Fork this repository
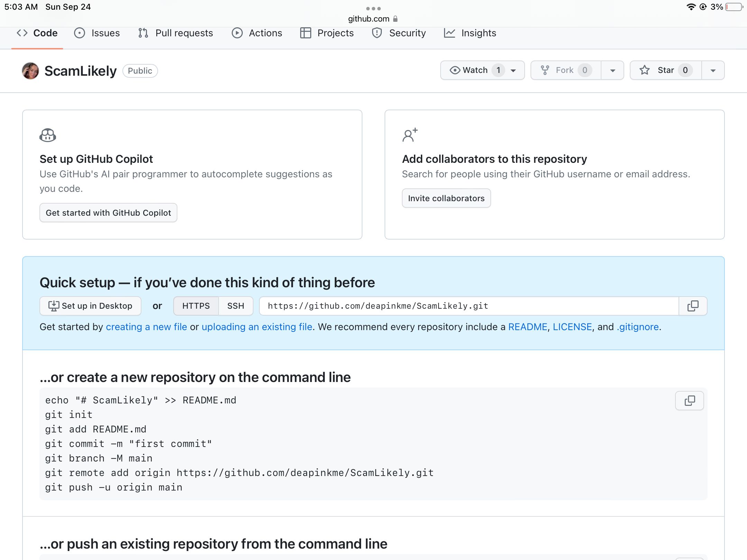This screenshot has height=560, width=747. [x=566, y=70]
